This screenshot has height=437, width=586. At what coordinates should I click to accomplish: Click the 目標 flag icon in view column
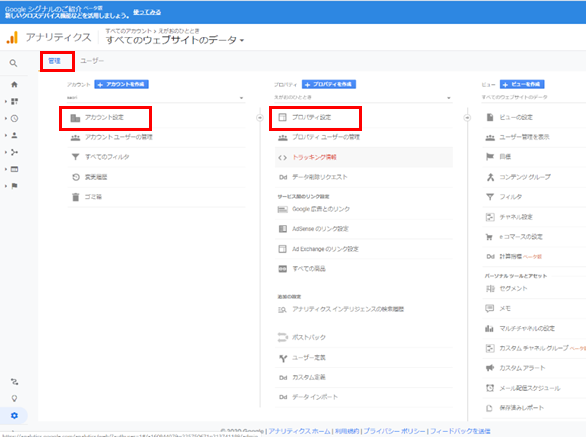[x=490, y=157]
